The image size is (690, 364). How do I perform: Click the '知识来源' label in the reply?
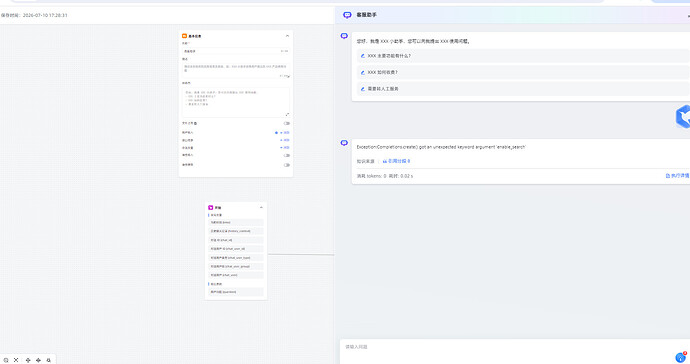tap(365, 162)
